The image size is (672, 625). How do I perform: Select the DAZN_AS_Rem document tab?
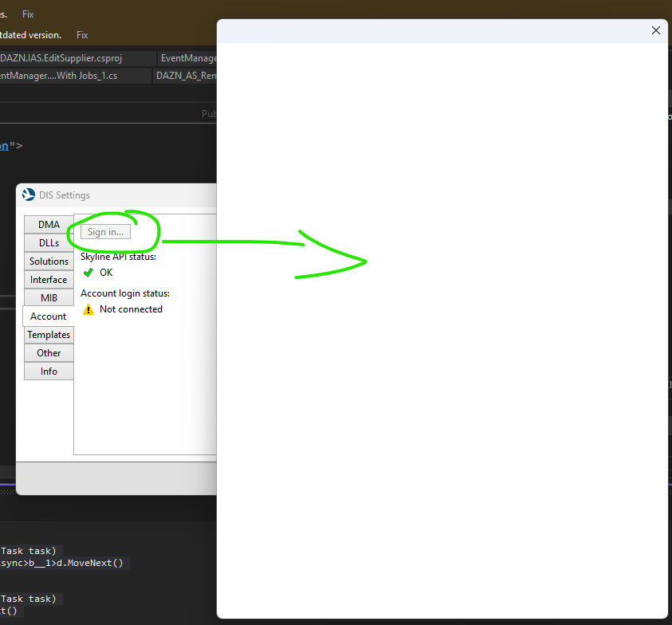(186, 76)
